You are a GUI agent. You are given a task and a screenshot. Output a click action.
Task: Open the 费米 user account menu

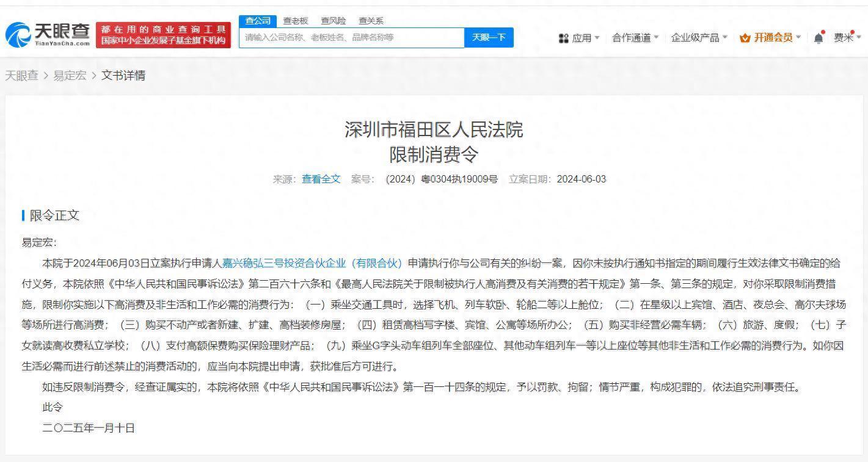847,38
